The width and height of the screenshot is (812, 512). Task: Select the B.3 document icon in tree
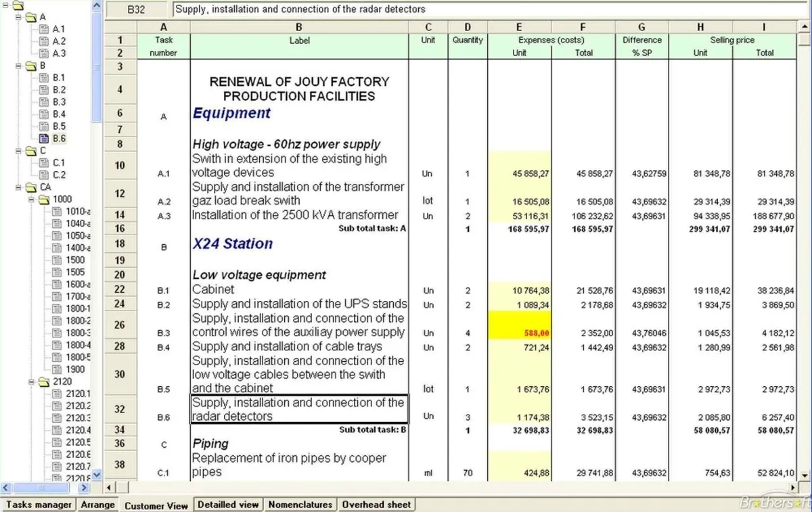45,102
